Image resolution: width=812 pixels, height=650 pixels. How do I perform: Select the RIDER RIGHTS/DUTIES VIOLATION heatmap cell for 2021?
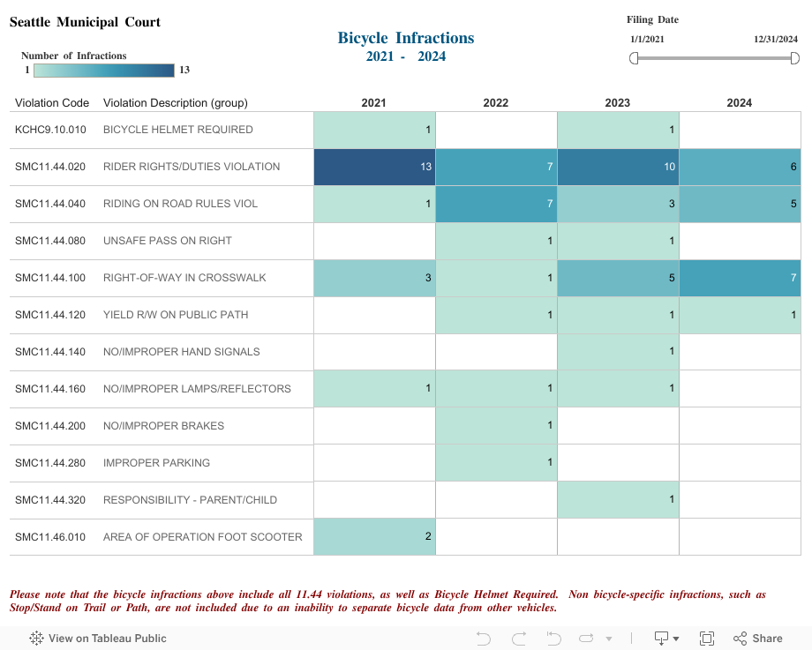coord(373,167)
